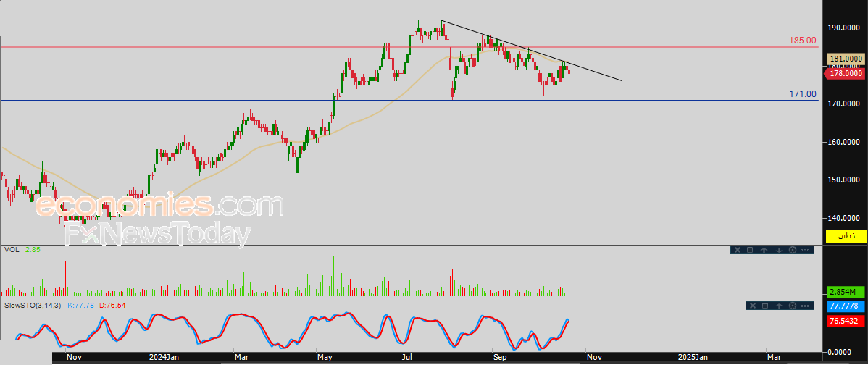Click the 178.0000 current price tag

pyautogui.click(x=846, y=73)
